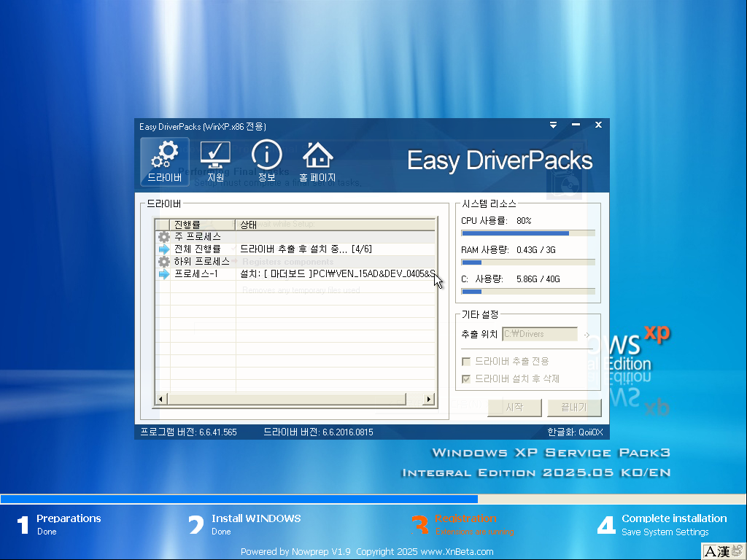
Task: Click the browse arrow beside extraction path
Action: click(587, 335)
